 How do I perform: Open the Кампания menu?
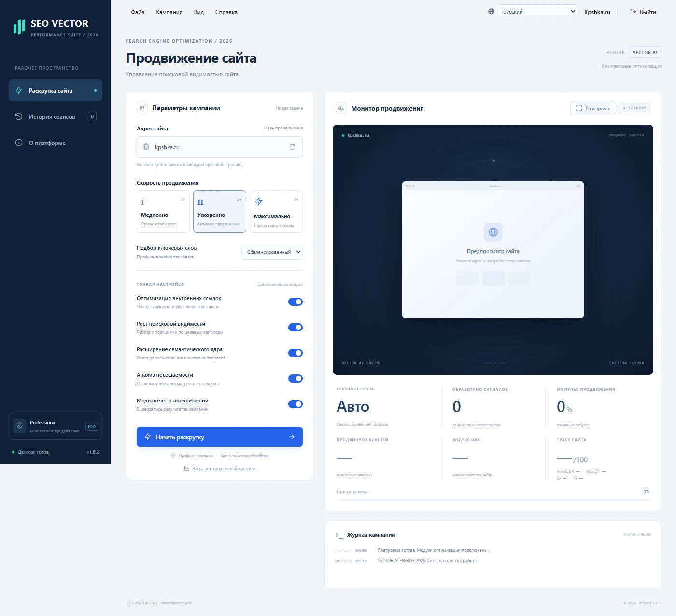(x=169, y=12)
